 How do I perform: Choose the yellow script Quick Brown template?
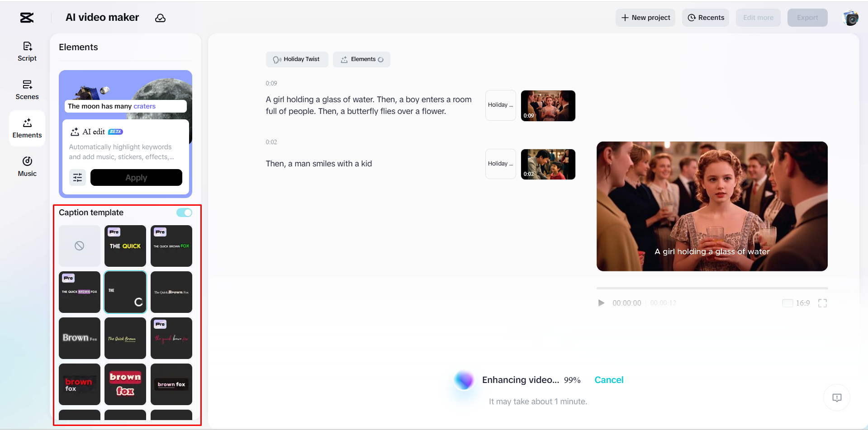(125, 338)
